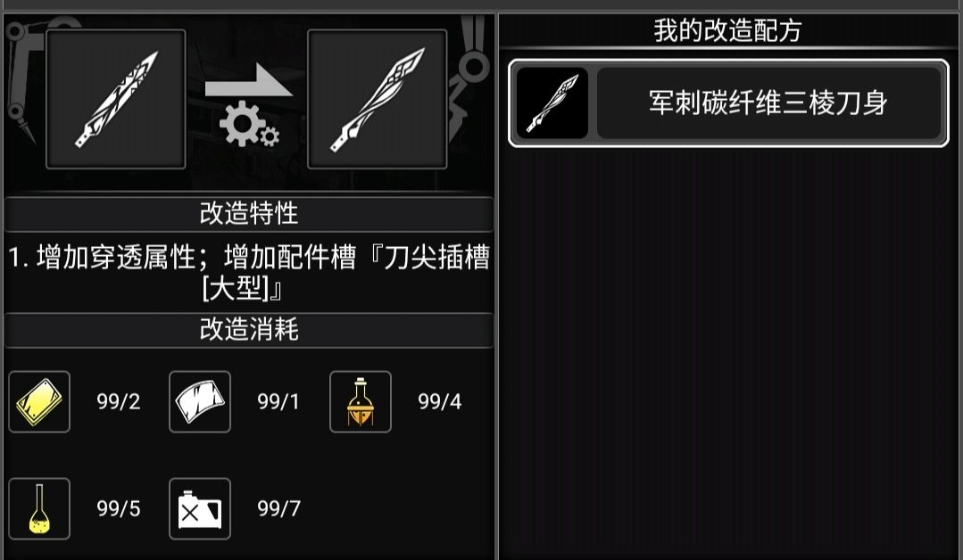
Task: Click the recipe blade thumbnail icon
Action: point(552,103)
